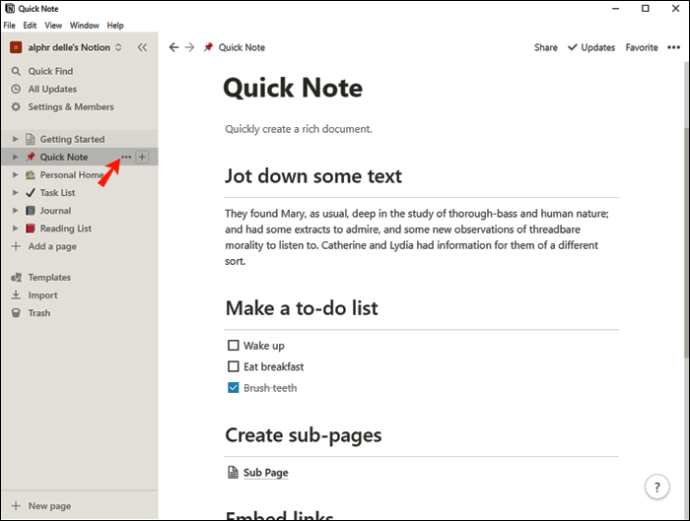Click the Quick Find magnifier icon

coord(16,71)
